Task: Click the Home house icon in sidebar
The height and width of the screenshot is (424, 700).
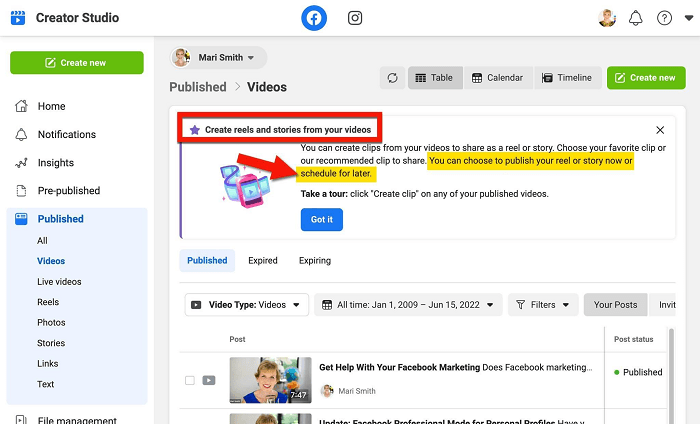Action: click(x=21, y=106)
